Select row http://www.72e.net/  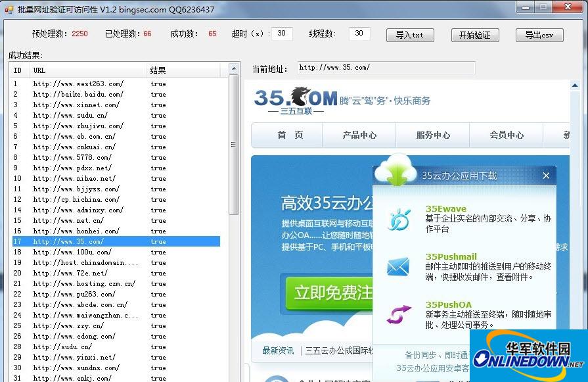(115, 273)
